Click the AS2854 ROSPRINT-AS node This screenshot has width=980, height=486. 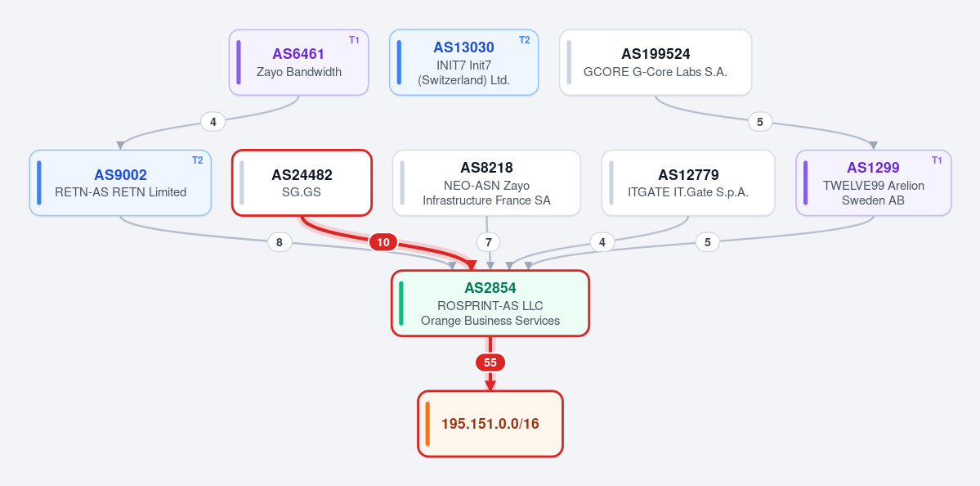490,304
